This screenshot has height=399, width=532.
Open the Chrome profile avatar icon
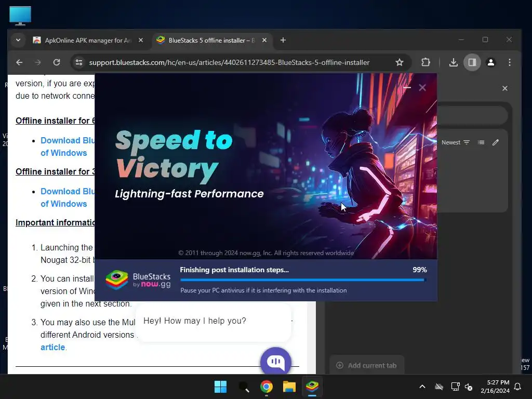[x=490, y=62]
